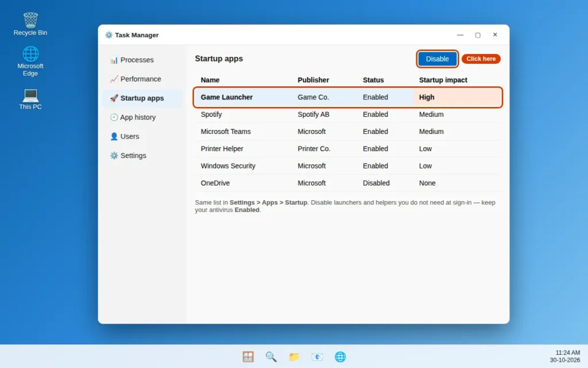Click Low impact in the Windows Security row
The height and width of the screenshot is (368, 588).
425,166
